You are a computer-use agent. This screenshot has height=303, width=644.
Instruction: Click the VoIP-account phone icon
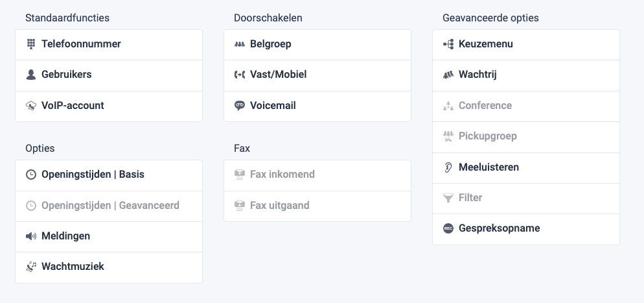(x=31, y=106)
